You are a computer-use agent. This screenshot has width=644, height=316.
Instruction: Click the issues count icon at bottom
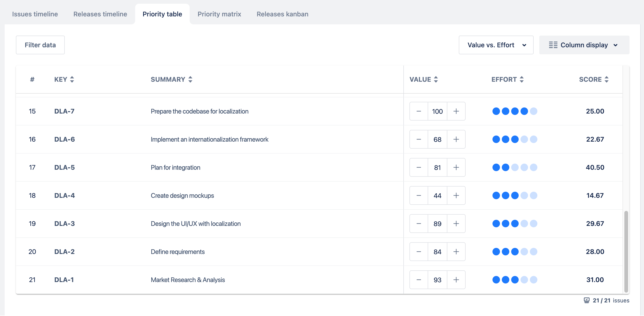point(586,300)
